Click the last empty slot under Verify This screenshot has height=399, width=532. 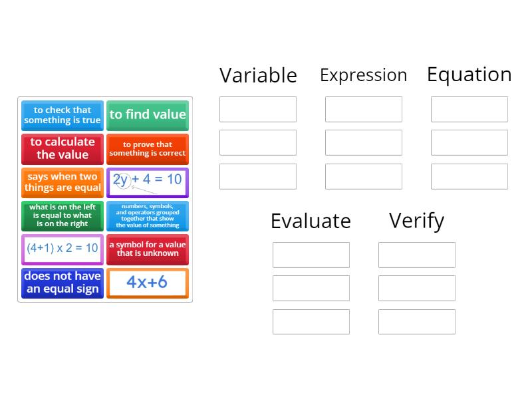(417, 322)
